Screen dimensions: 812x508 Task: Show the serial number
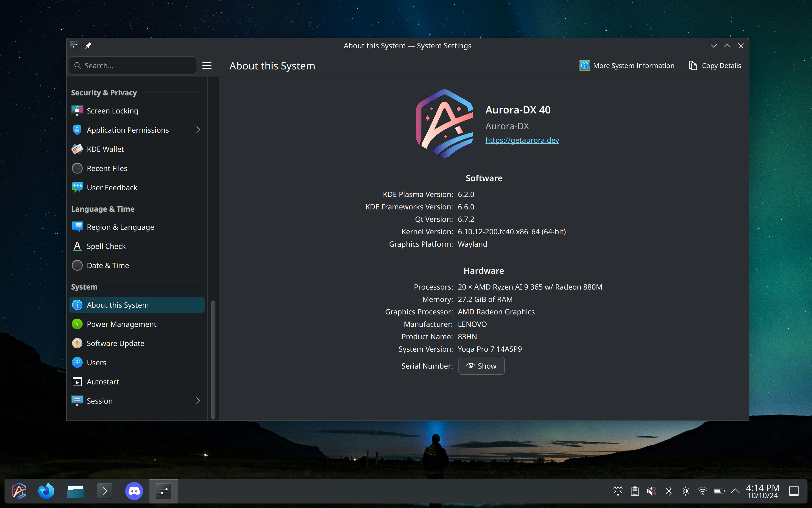[x=481, y=365]
